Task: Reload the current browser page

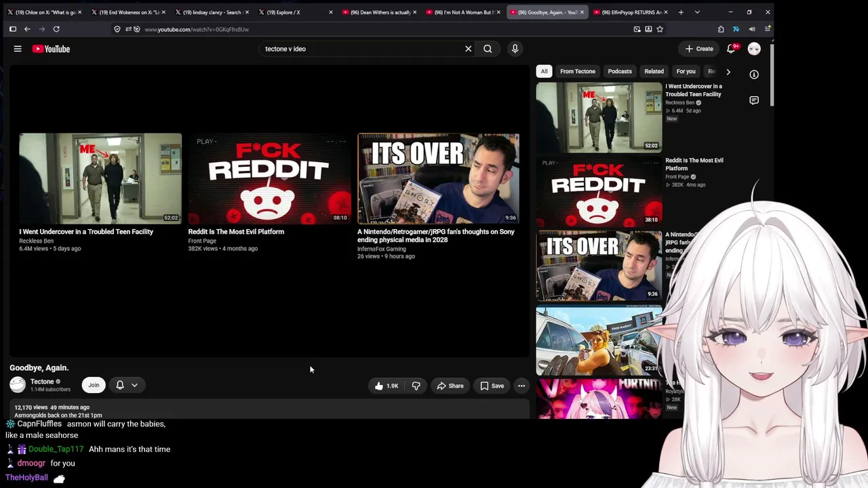Action: [56, 29]
